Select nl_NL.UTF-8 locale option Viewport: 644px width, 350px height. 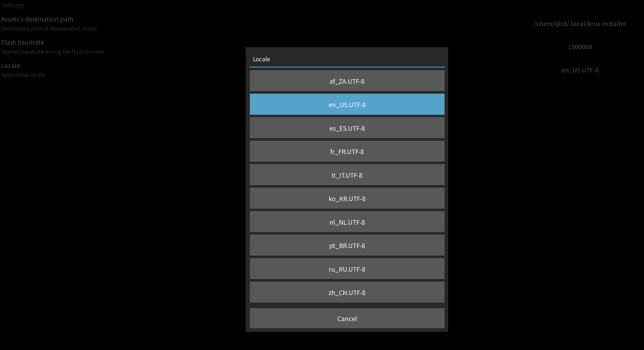pos(347,222)
